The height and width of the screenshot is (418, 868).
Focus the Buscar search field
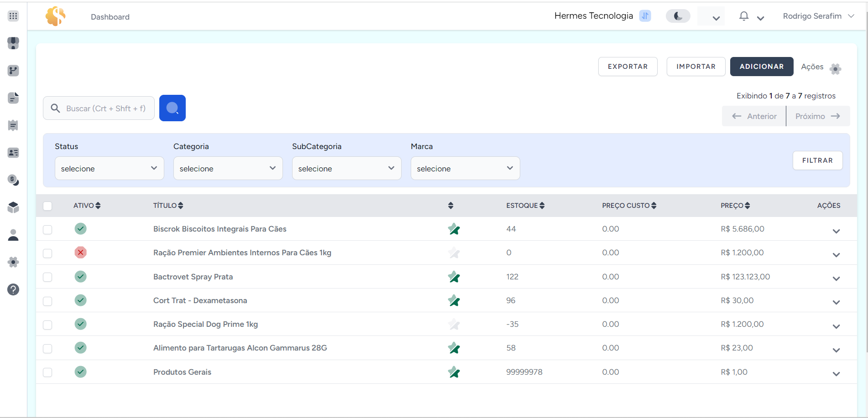point(99,108)
